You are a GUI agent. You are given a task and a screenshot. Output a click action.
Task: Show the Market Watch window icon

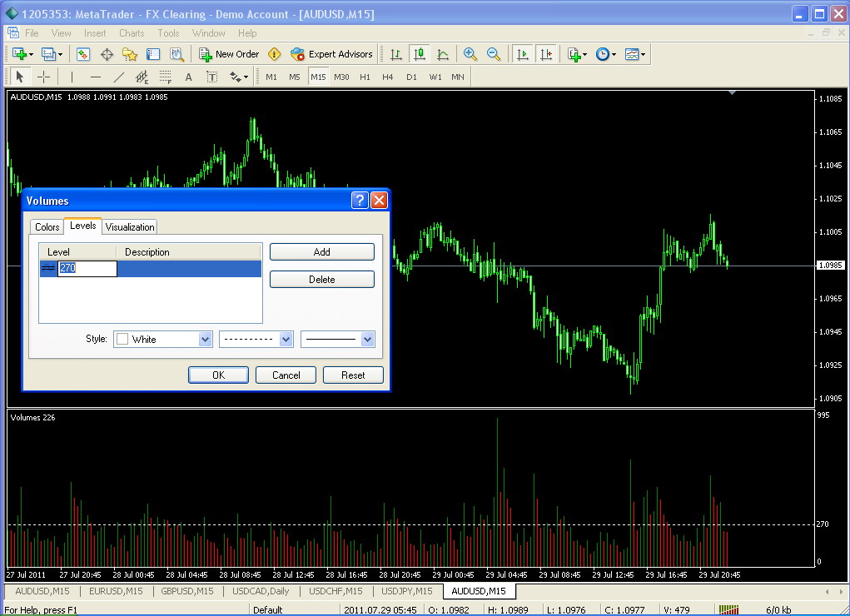(x=83, y=54)
